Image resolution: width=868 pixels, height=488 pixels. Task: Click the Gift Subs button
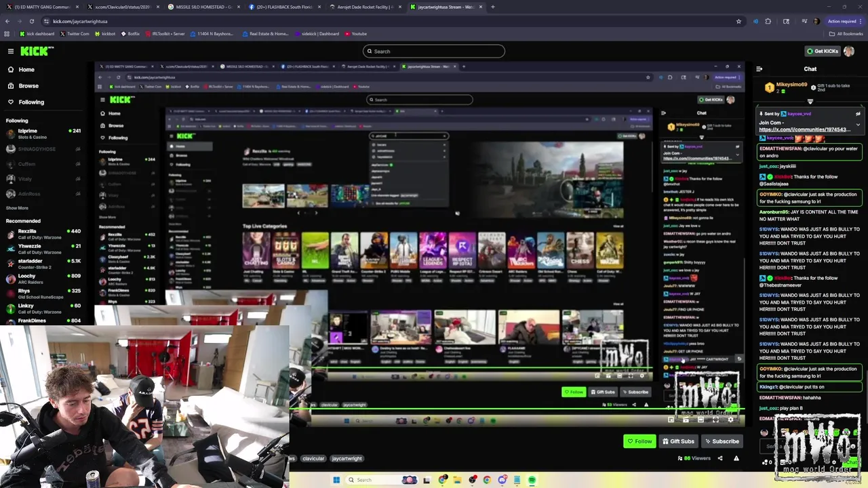tap(678, 441)
